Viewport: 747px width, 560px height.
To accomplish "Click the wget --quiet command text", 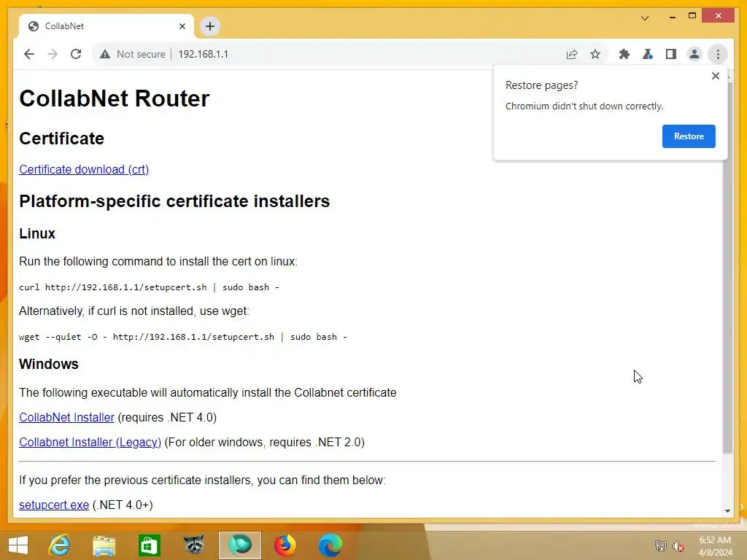I will 183,337.
